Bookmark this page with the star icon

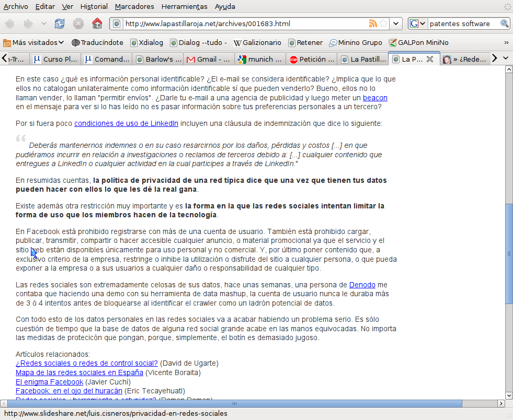383,24
